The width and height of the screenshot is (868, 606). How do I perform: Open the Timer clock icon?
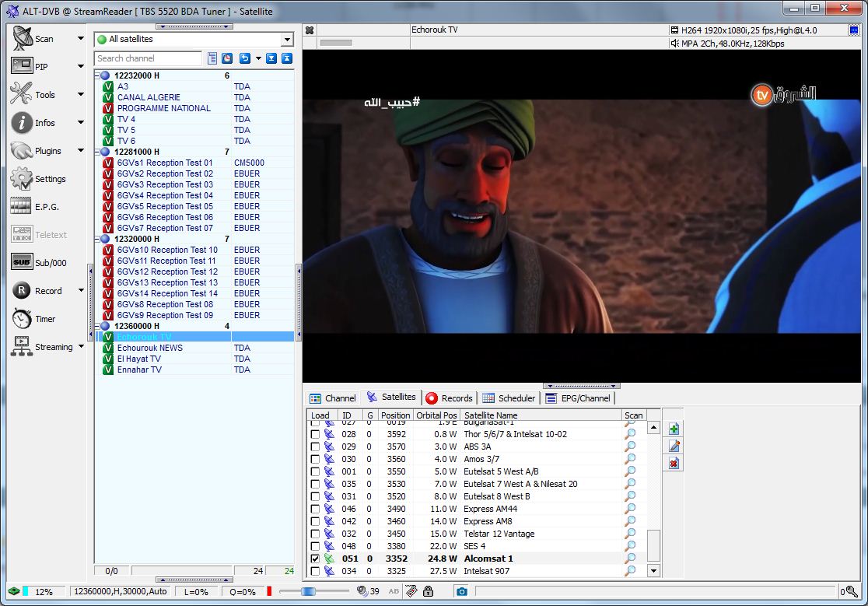[22, 318]
